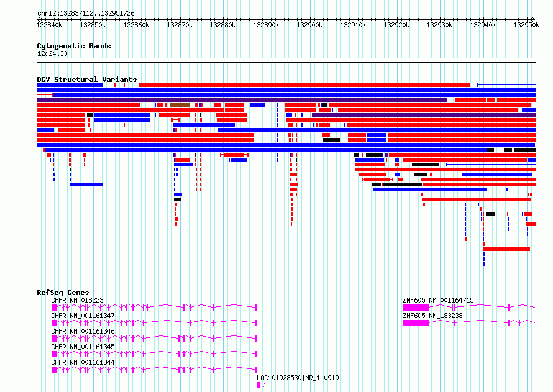Viewport: 553px width, 392px height.
Task: Open the DGV Structural Variants track title
Action: click(87, 80)
